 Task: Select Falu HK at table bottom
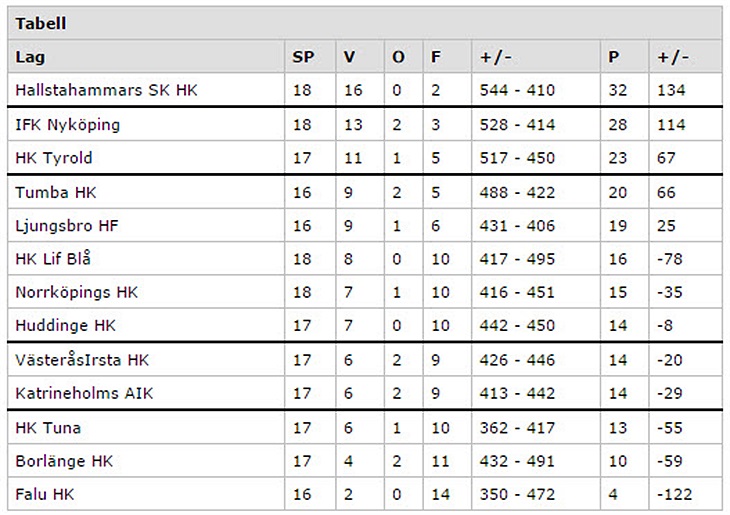pyautogui.click(x=45, y=495)
